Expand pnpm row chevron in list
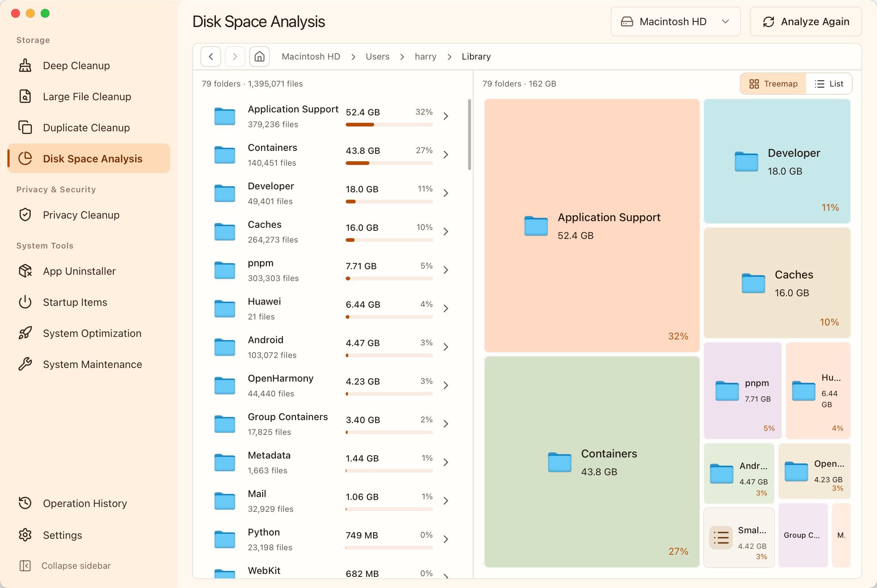The width and height of the screenshot is (877, 588). tap(446, 270)
